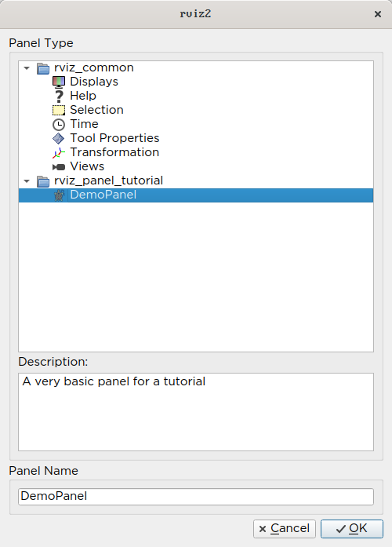Viewport: 392px width, 547px height.
Task: Collapse the rviz_common tree group
Action: click(x=27, y=68)
